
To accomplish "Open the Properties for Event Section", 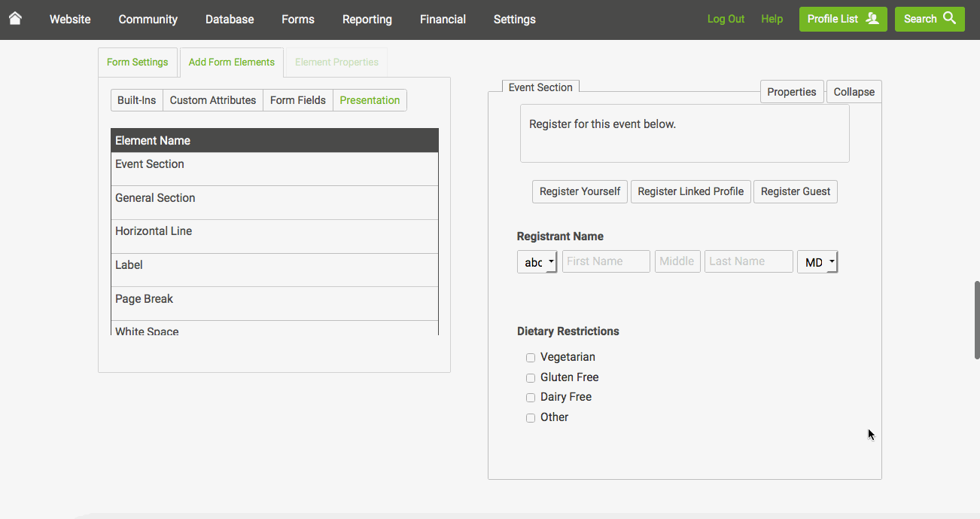I will click(x=792, y=91).
